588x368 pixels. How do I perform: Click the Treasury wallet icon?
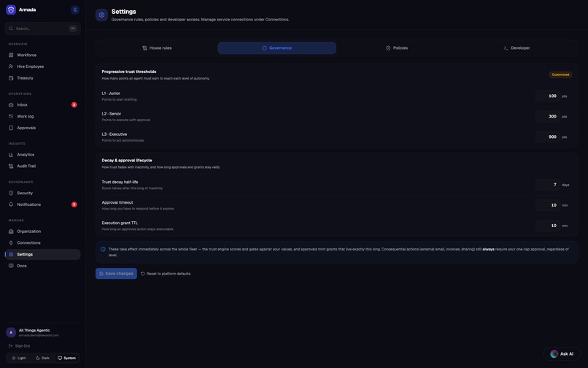coord(11,78)
